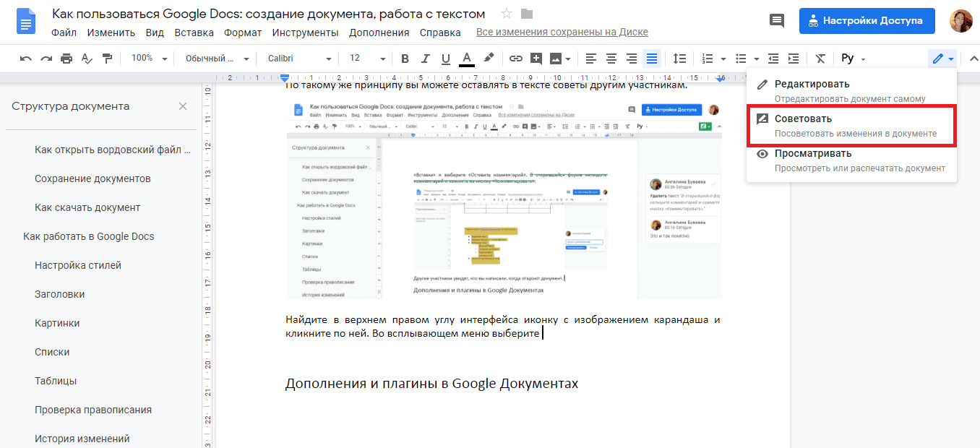The image size is (980, 448).
Task: Click the Настройки Доступа button
Action: [867, 20]
